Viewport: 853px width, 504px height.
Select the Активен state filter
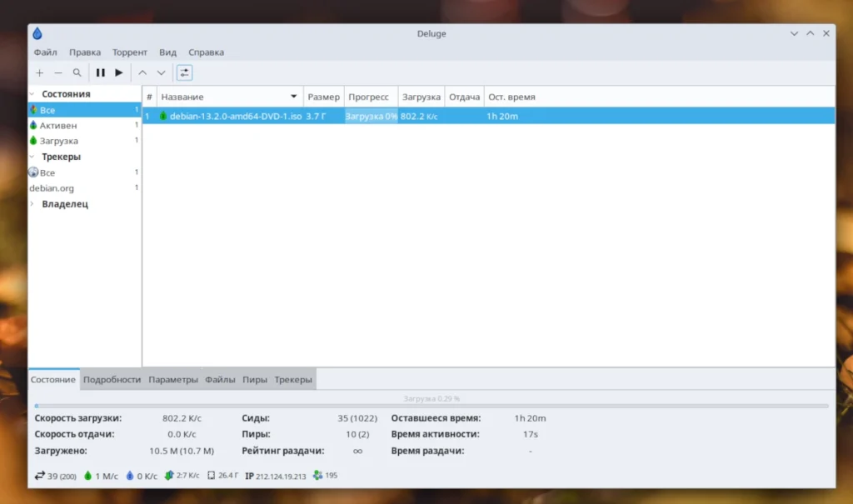[x=84, y=125]
